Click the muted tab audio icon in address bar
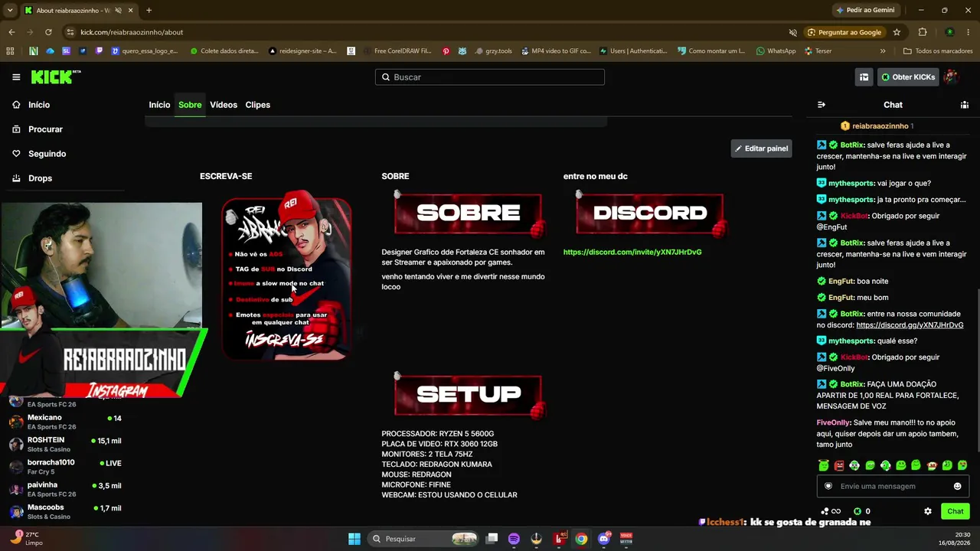The height and width of the screenshot is (551, 980). click(x=793, y=32)
